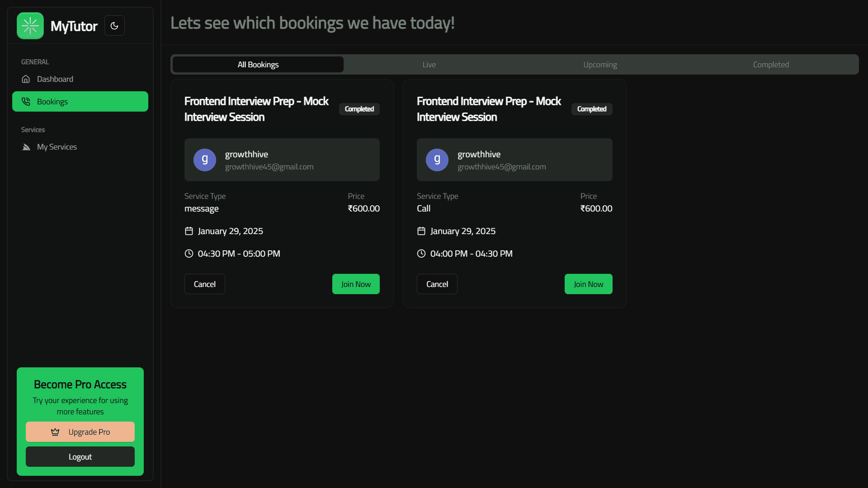Open My Services in the sidebar
Viewport: 868px width, 488px height.
(x=80, y=147)
